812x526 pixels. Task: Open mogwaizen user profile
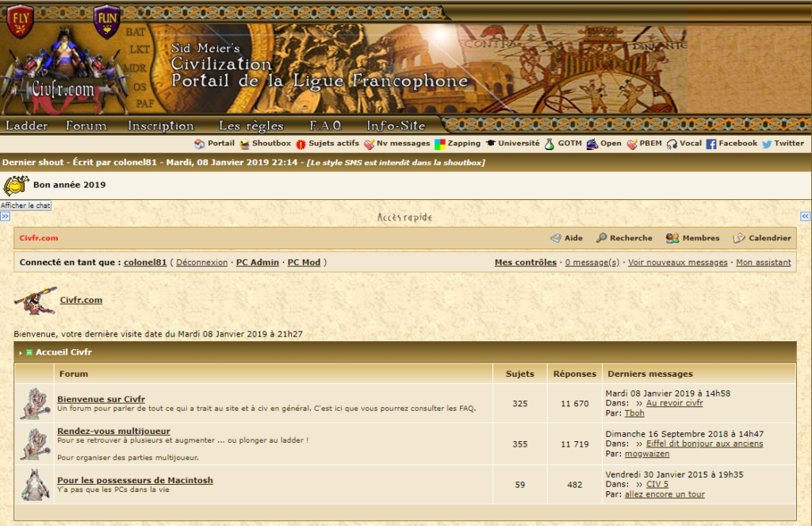coord(647,454)
